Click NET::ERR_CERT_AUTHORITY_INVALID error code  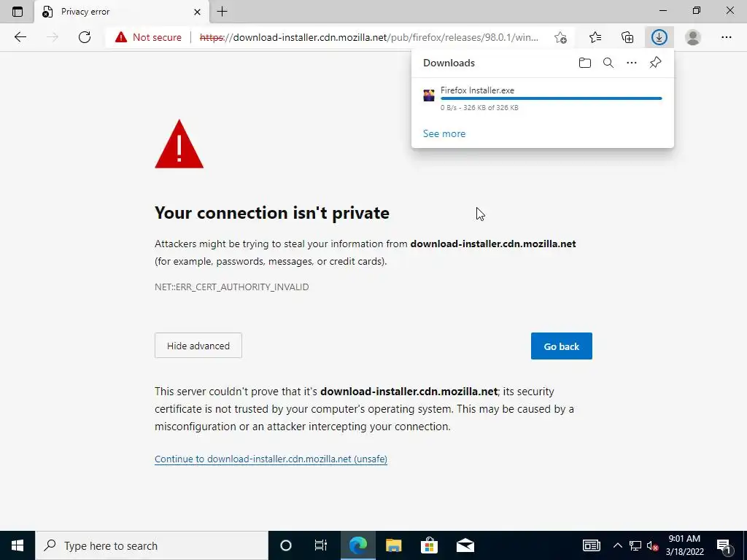click(x=231, y=287)
